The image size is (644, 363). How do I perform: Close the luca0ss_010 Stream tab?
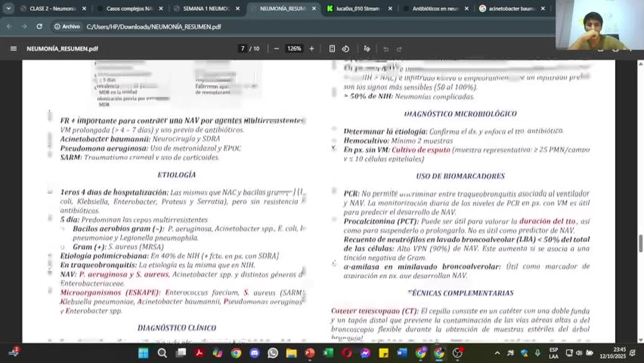(x=390, y=9)
